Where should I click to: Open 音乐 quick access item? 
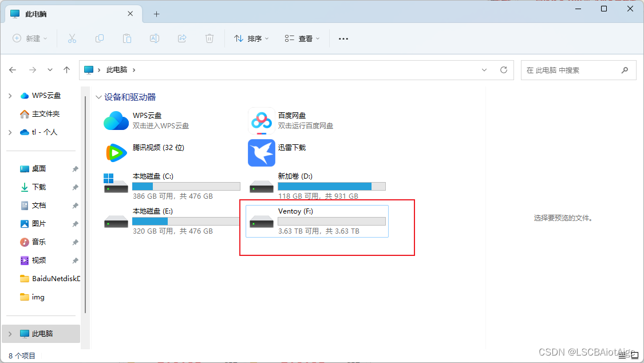click(38, 242)
